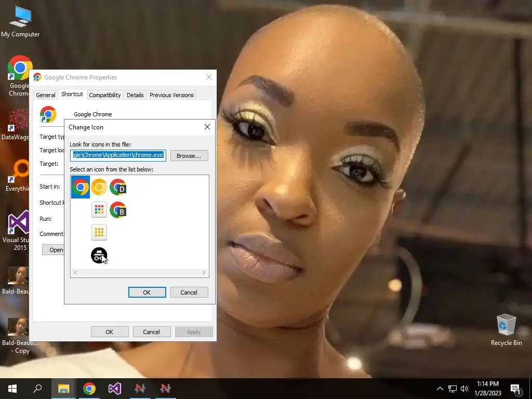The height and width of the screenshot is (399, 532).
Task: Choose the Chrome Beta icon with B badge
Action: (x=118, y=210)
